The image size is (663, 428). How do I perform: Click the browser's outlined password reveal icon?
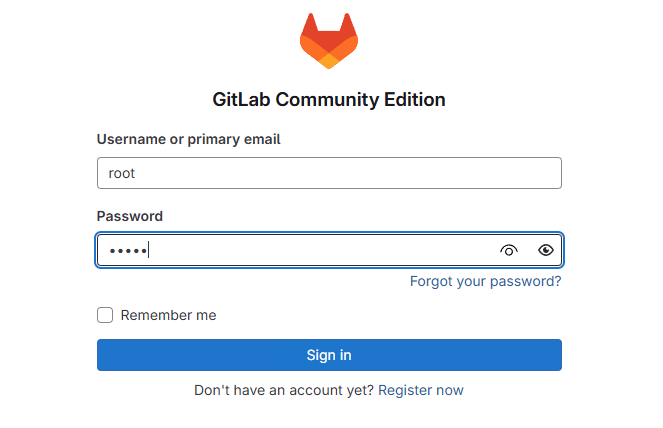click(509, 251)
